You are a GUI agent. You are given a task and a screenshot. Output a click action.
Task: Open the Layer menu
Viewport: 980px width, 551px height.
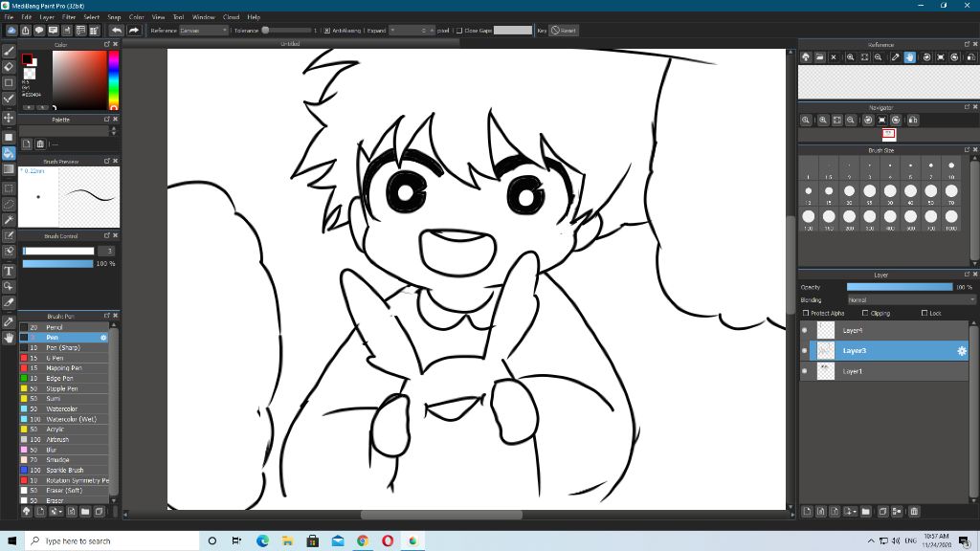[x=47, y=17]
